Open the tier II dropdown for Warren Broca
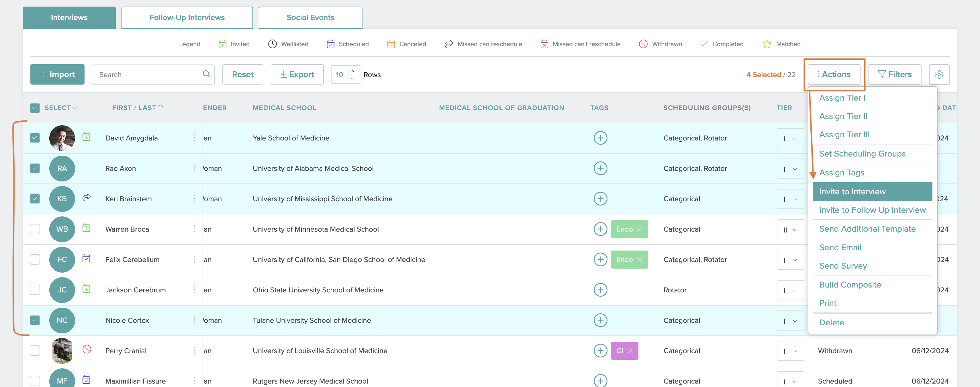Screen dimensions: 980x387 click(x=790, y=229)
